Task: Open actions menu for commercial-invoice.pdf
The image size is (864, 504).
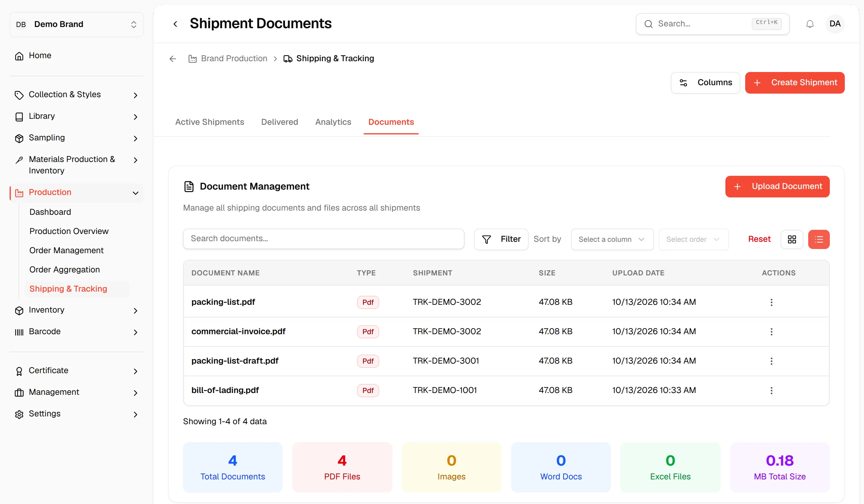Action: pos(771,331)
